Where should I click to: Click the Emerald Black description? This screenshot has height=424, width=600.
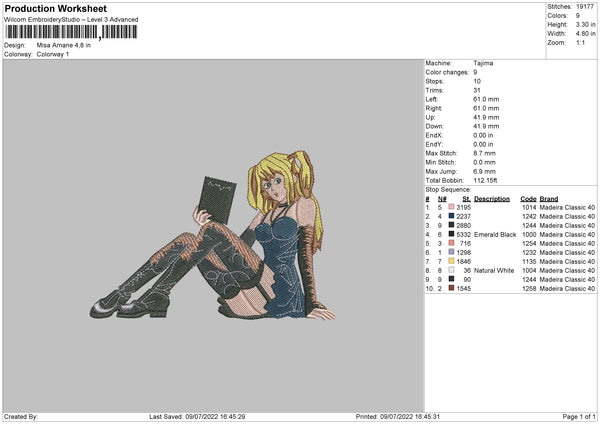tap(495, 234)
